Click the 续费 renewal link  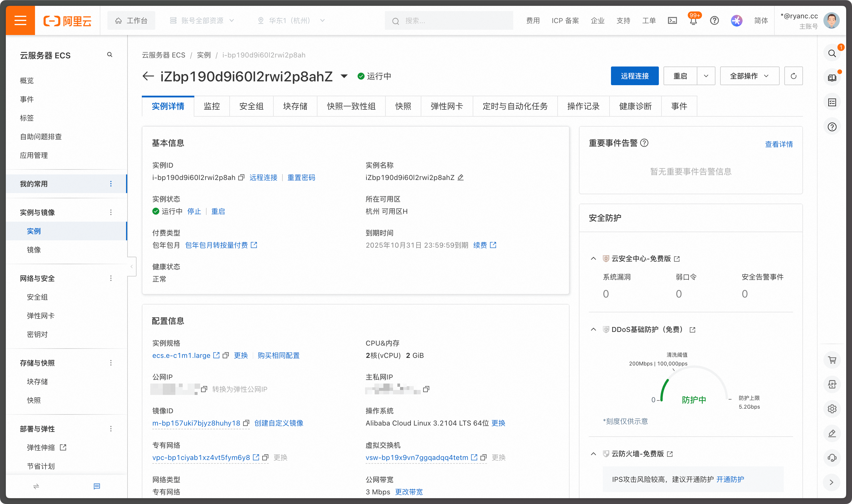[x=479, y=245]
